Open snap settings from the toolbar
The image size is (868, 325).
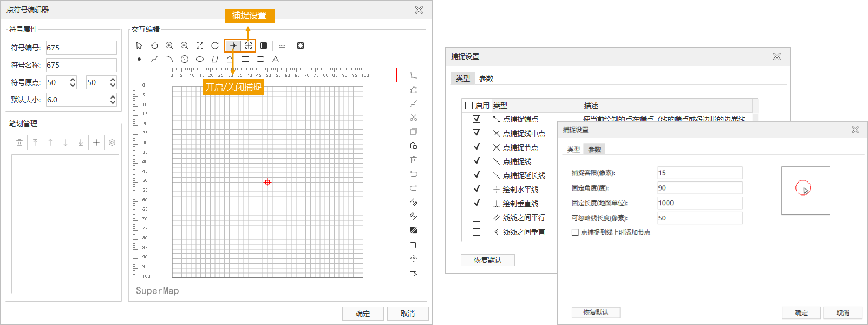[249, 45]
